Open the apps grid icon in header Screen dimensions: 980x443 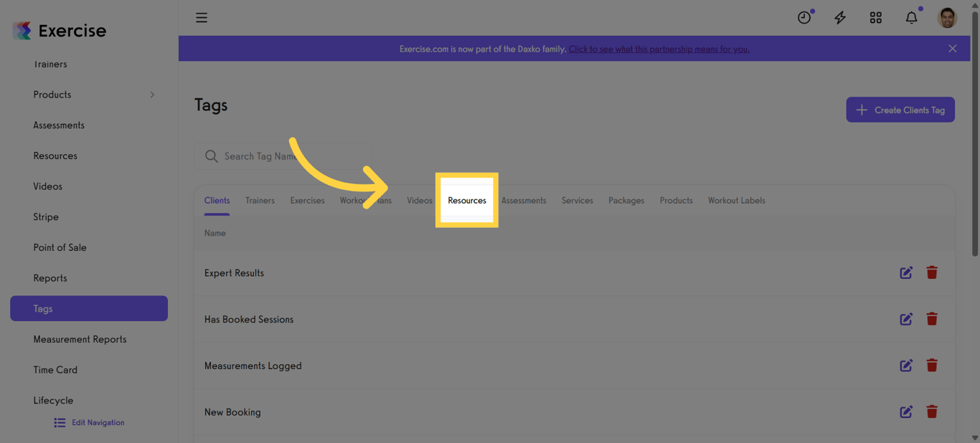click(x=875, y=17)
